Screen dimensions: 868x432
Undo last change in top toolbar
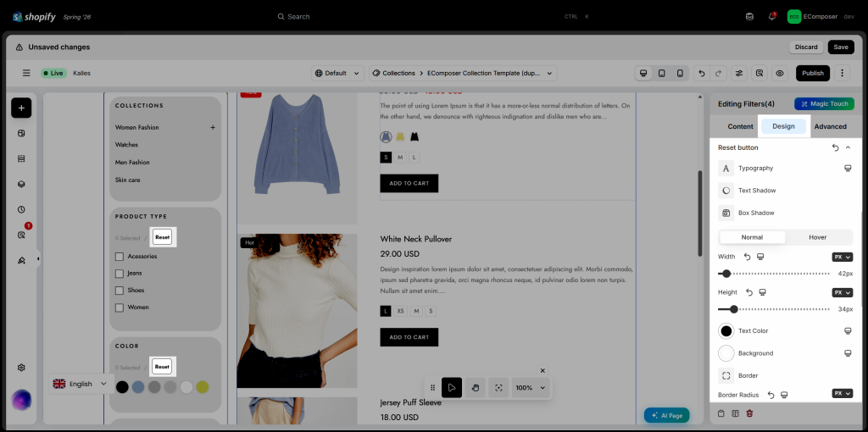[702, 73]
